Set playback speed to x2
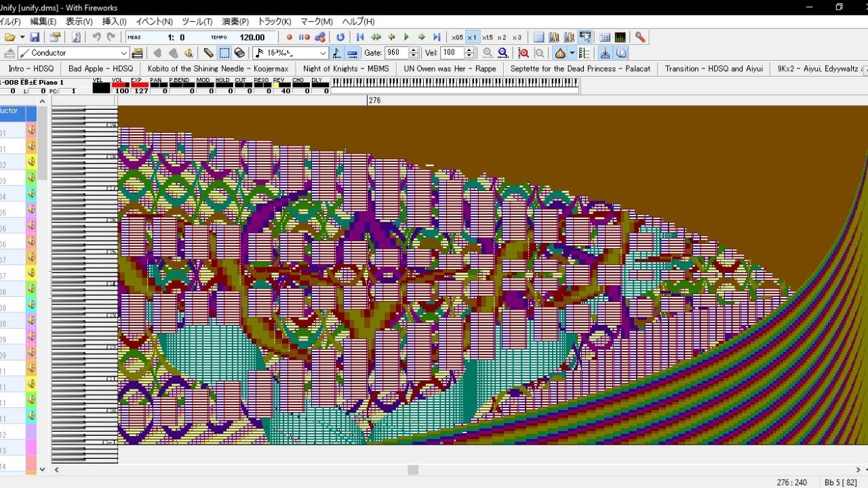The width and height of the screenshot is (868, 488). click(x=502, y=37)
